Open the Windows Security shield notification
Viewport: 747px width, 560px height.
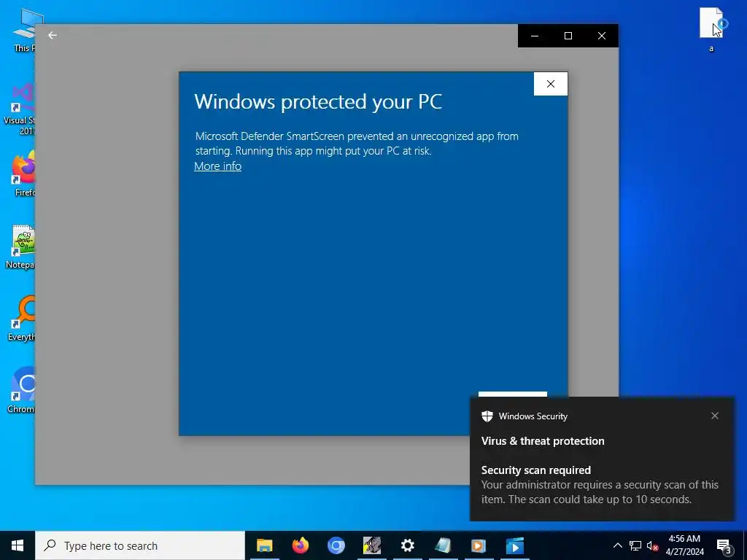point(487,416)
